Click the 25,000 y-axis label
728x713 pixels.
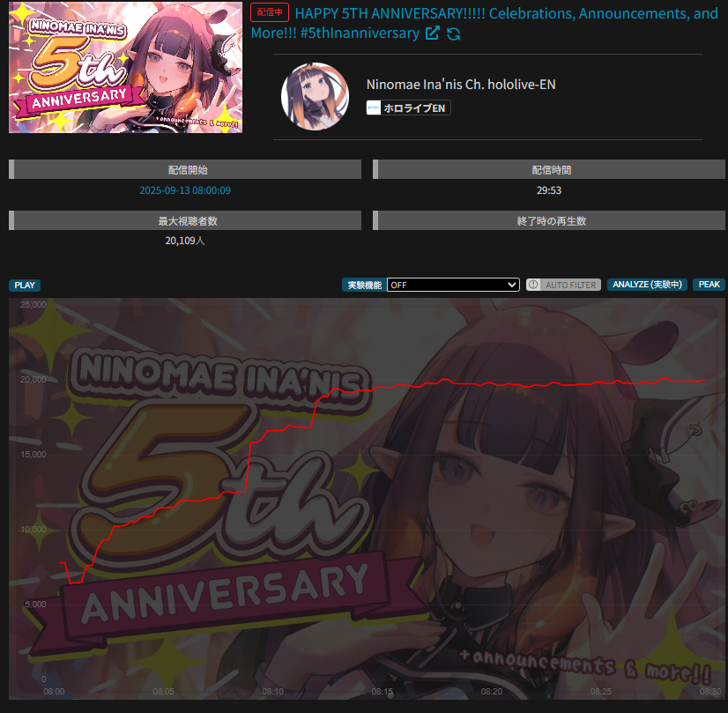point(33,305)
